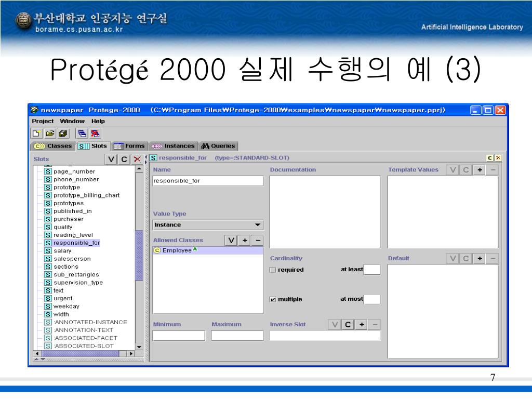
Task: Click the slots list scroll down arrow
Action: 139,347
